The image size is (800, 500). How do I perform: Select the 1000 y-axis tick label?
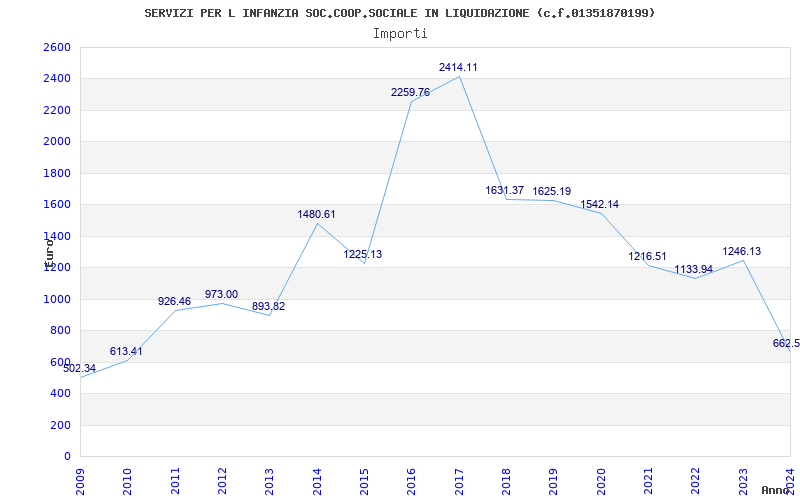57,299
